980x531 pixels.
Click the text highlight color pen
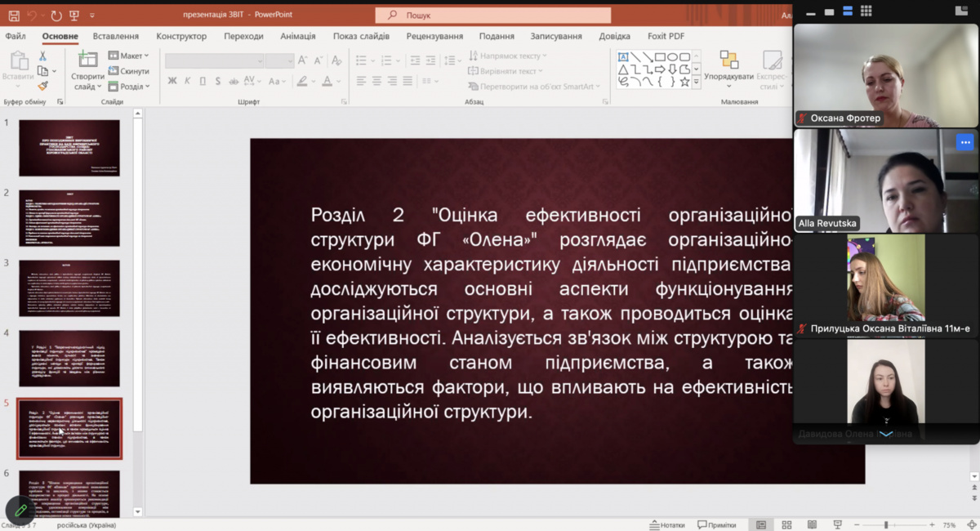(x=302, y=81)
